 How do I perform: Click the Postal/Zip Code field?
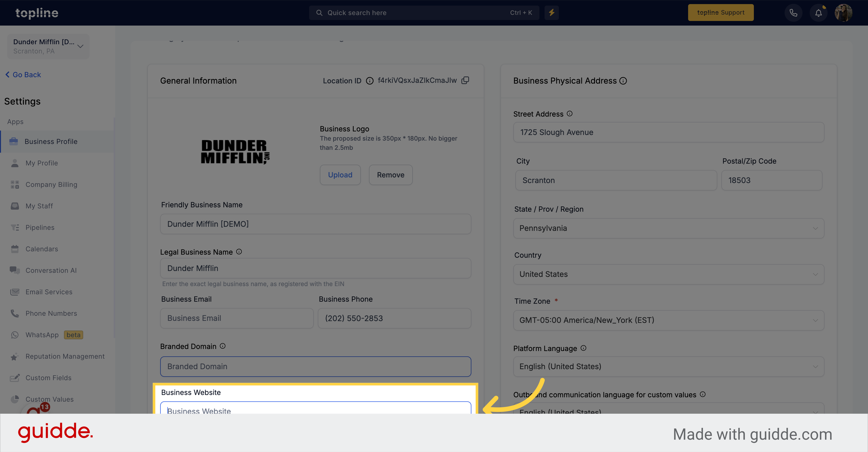click(x=772, y=180)
